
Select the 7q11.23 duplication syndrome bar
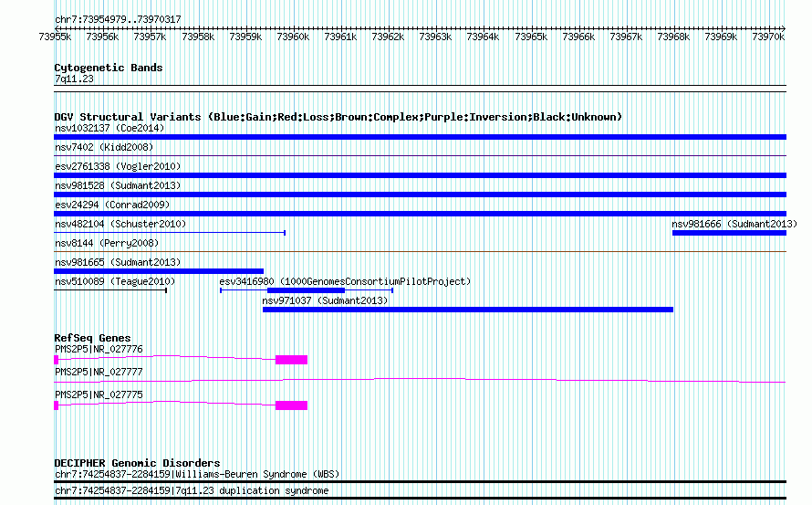[x=420, y=499]
